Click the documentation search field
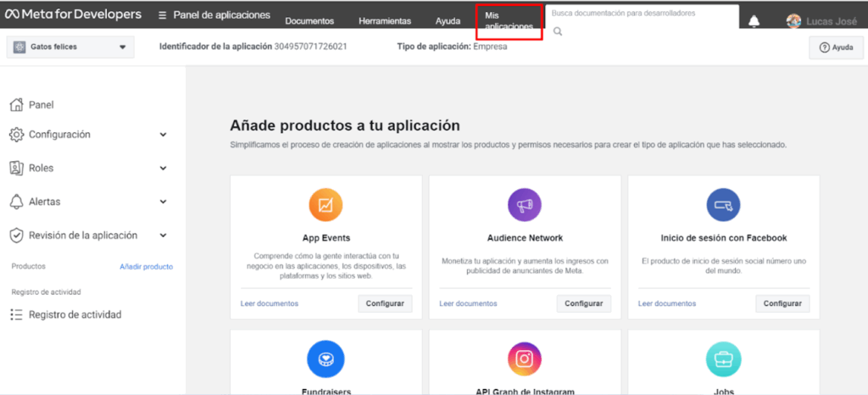 [x=640, y=14]
